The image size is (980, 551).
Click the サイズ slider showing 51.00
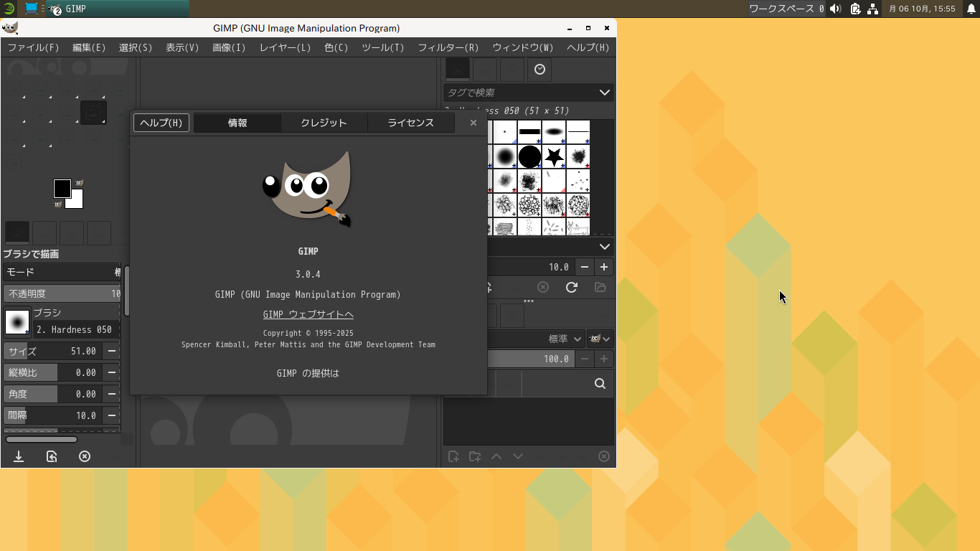(52, 351)
